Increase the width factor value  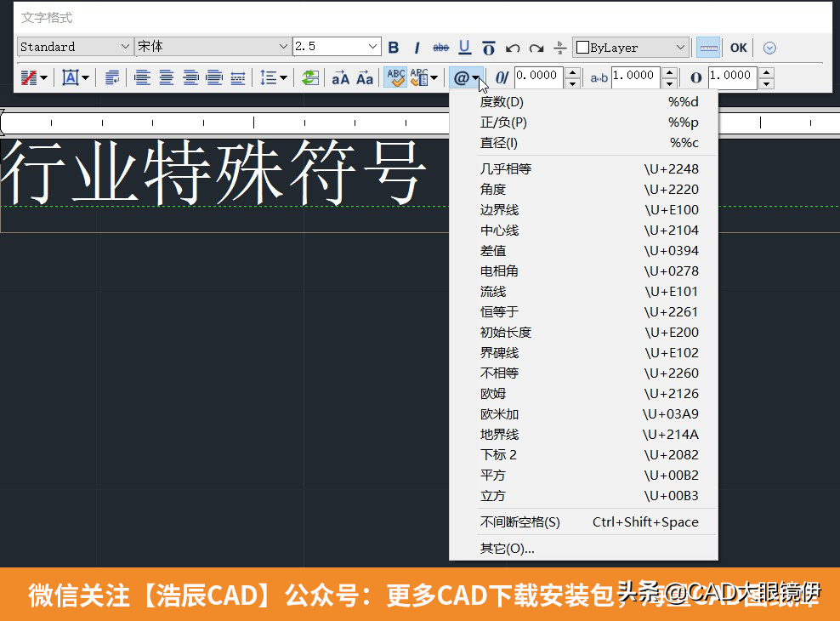[x=767, y=72]
